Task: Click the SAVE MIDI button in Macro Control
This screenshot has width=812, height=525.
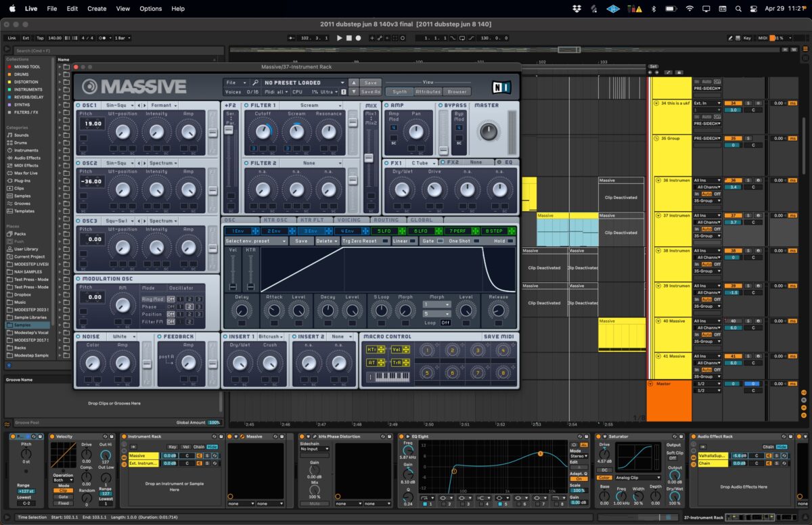Action: pyautogui.click(x=499, y=336)
